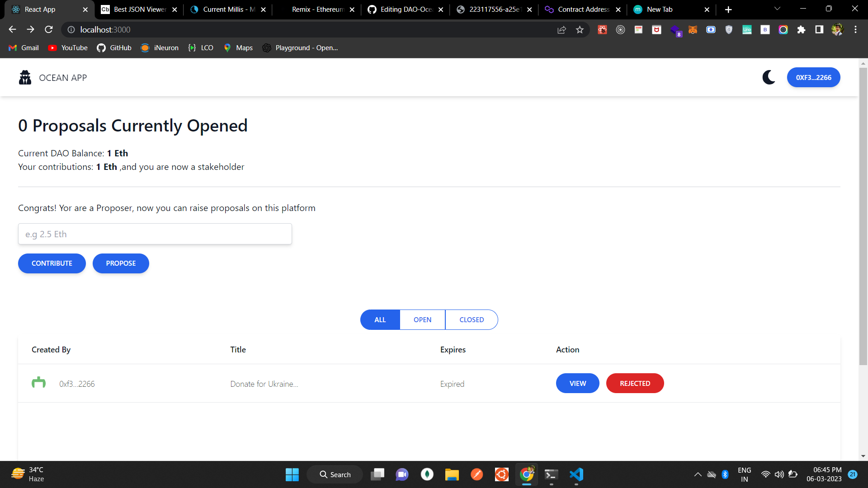Expand the browser tab search chevron
The height and width of the screenshot is (488, 868).
[777, 9]
